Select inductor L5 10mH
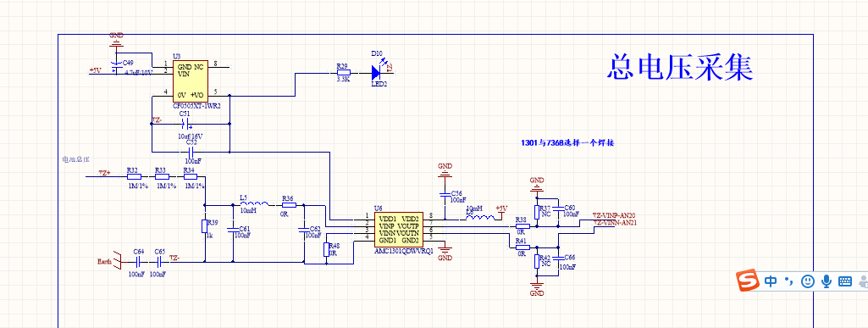The width and height of the screenshot is (868, 328). click(x=254, y=204)
